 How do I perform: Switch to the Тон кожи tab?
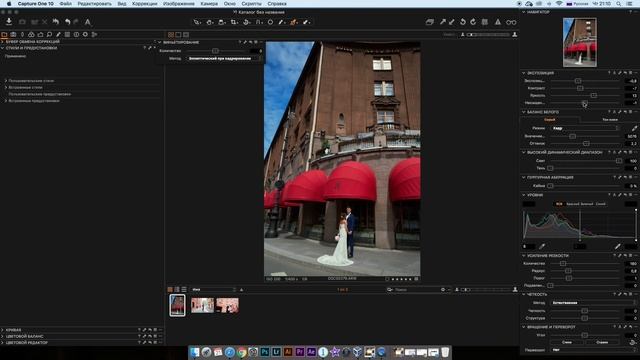[x=610, y=120]
